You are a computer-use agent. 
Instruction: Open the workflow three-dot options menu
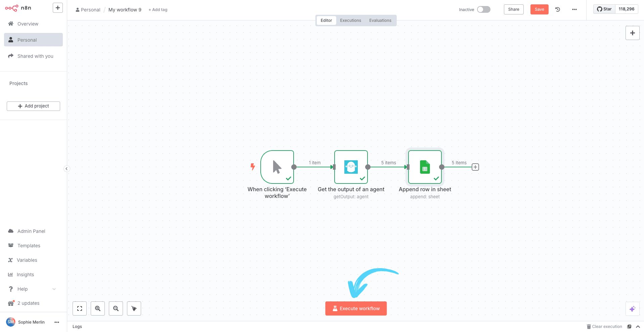point(574,9)
